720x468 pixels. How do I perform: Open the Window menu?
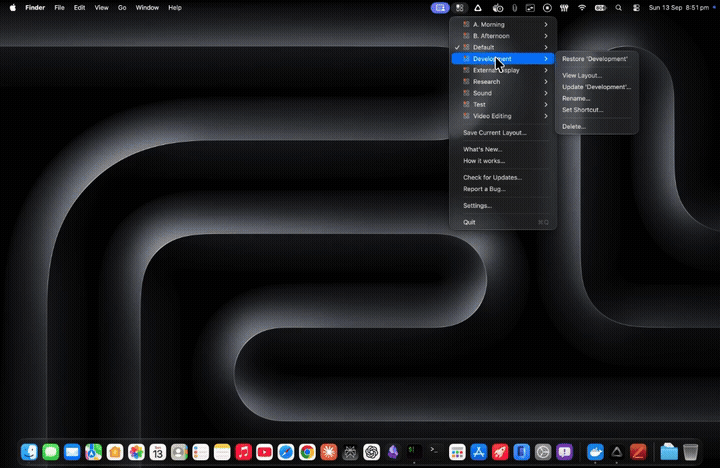tap(147, 8)
